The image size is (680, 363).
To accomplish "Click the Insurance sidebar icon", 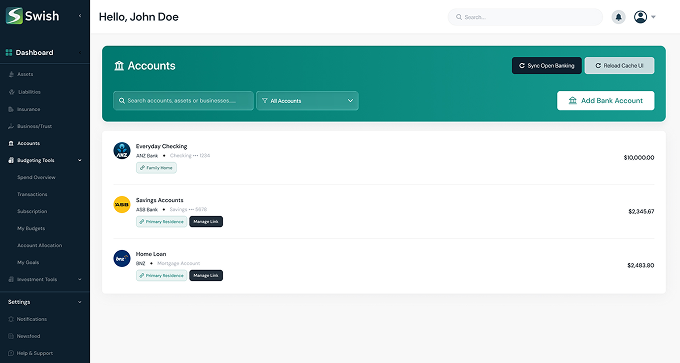I will tap(11, 109).
